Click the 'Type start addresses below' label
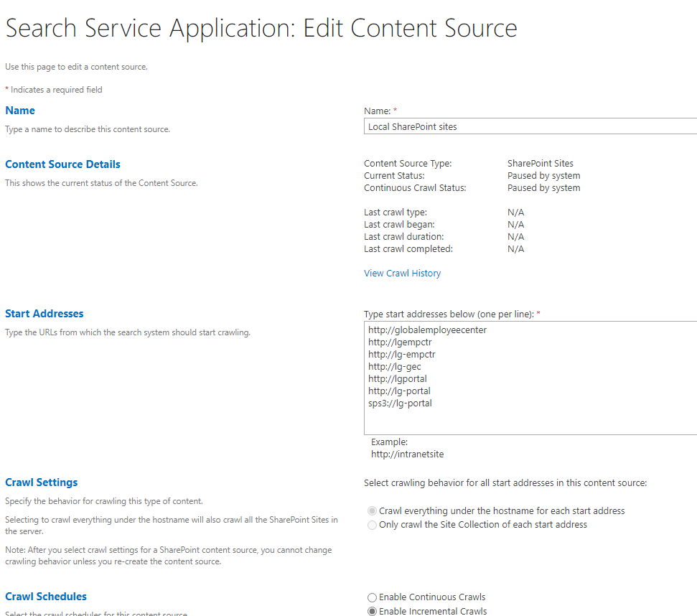 (452, 314)
